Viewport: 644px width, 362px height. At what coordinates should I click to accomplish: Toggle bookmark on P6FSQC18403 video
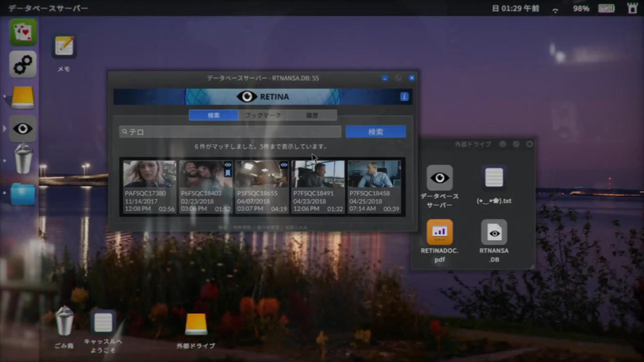click(x=227, y=173)
